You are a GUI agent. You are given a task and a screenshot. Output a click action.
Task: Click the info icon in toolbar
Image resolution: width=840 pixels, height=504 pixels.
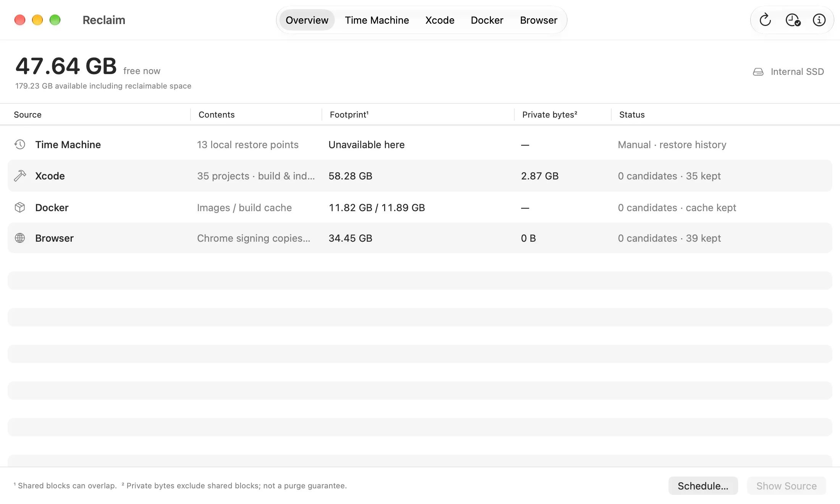[x=819, y=20]
